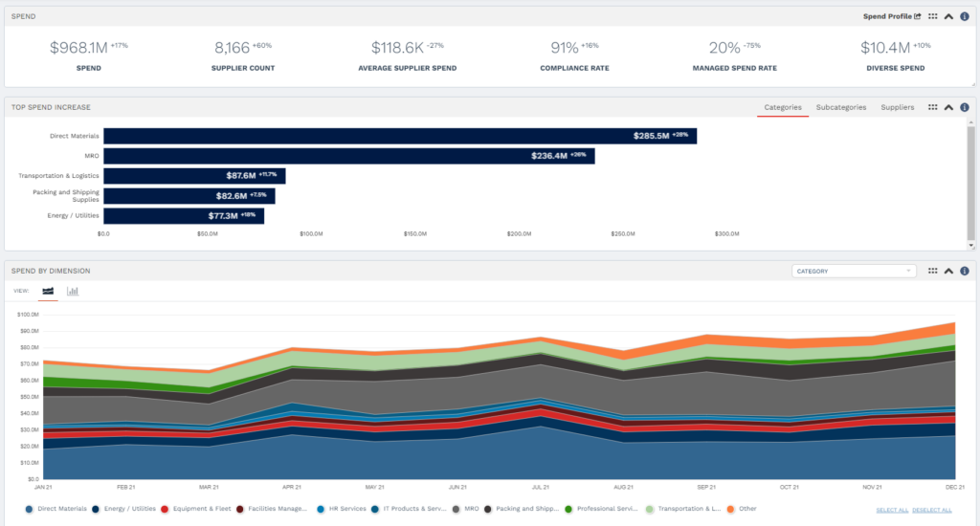The height and width of the screenshot is (526, 980).
Task: Collapse the Top Spend Increase panel
Action: pyautogui.click(x=948, y=107)
